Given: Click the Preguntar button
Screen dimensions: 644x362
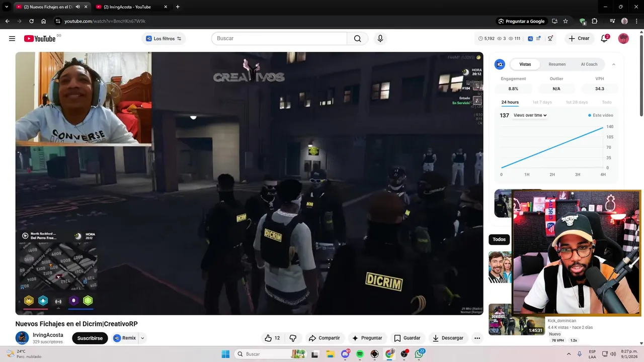Looking at the screenshot, I should 367,338.
